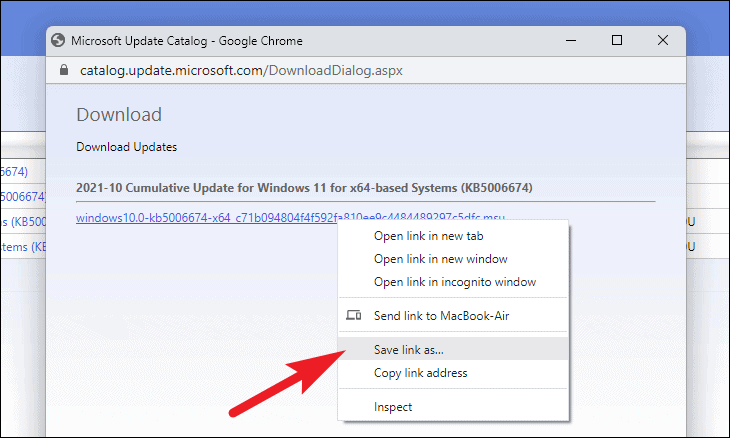Click the catalog.update.microsoft.com address text
730x438 pixels.
[241, 70]
